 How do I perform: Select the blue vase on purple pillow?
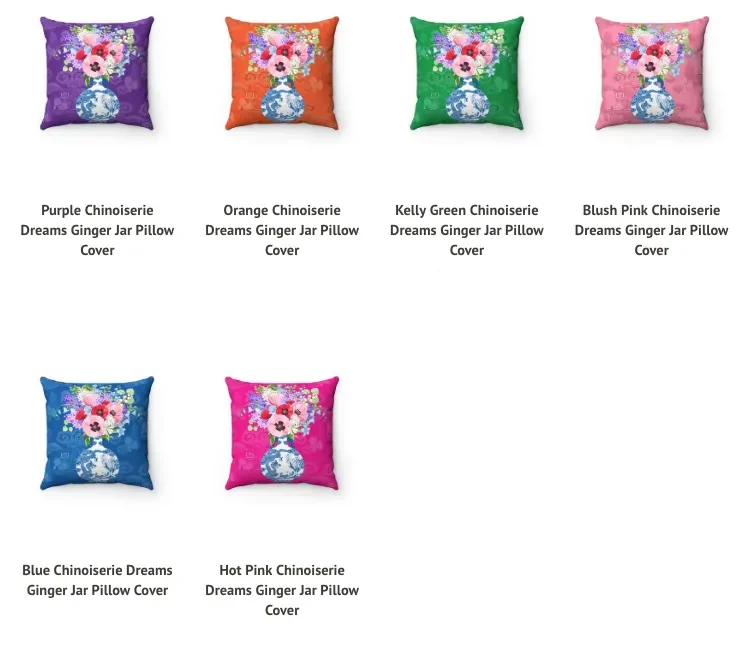coord(97,101)
